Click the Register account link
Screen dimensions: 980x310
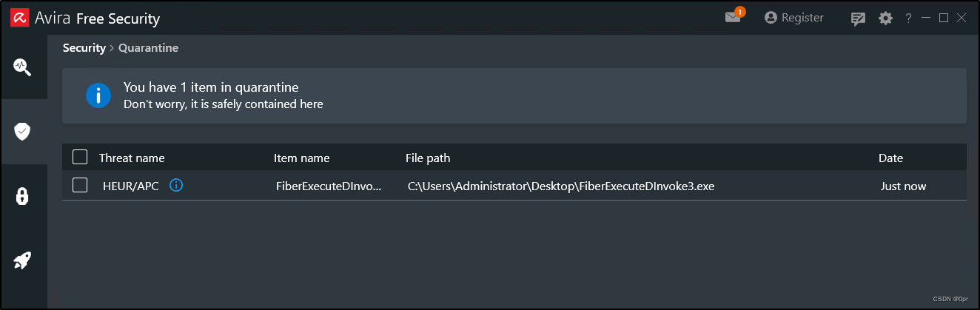click(x=794, y=18)
